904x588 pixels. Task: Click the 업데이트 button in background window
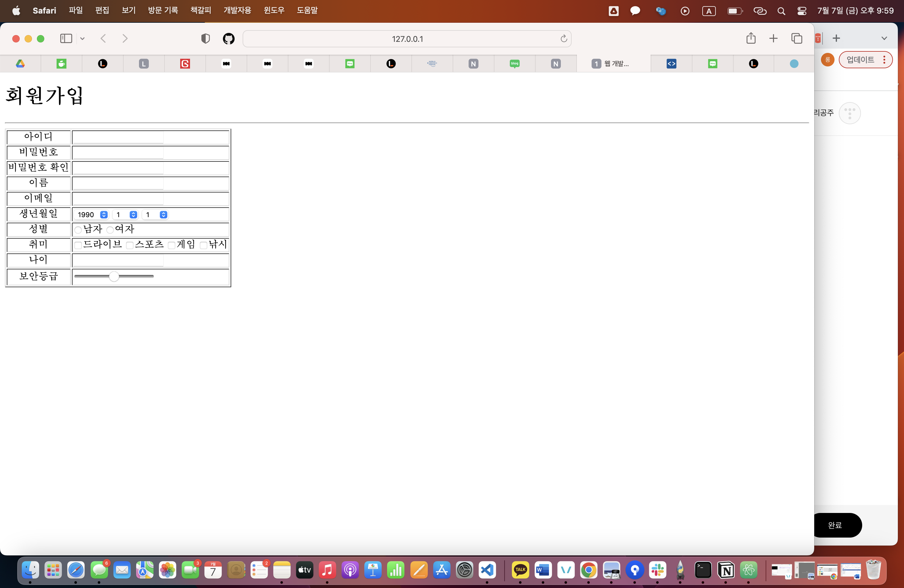pos(865,60)
